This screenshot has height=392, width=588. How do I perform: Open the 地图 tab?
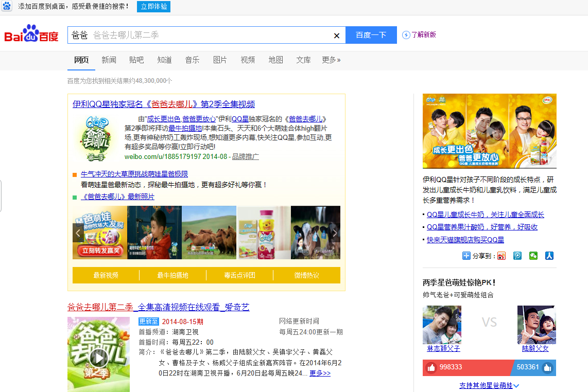tap(275, 60)
